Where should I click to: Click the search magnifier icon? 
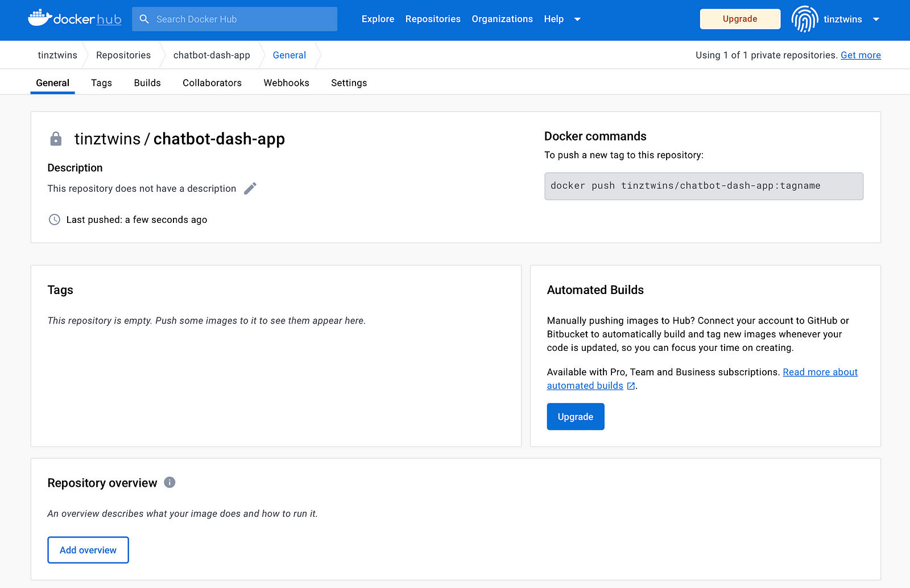[144, 19]
